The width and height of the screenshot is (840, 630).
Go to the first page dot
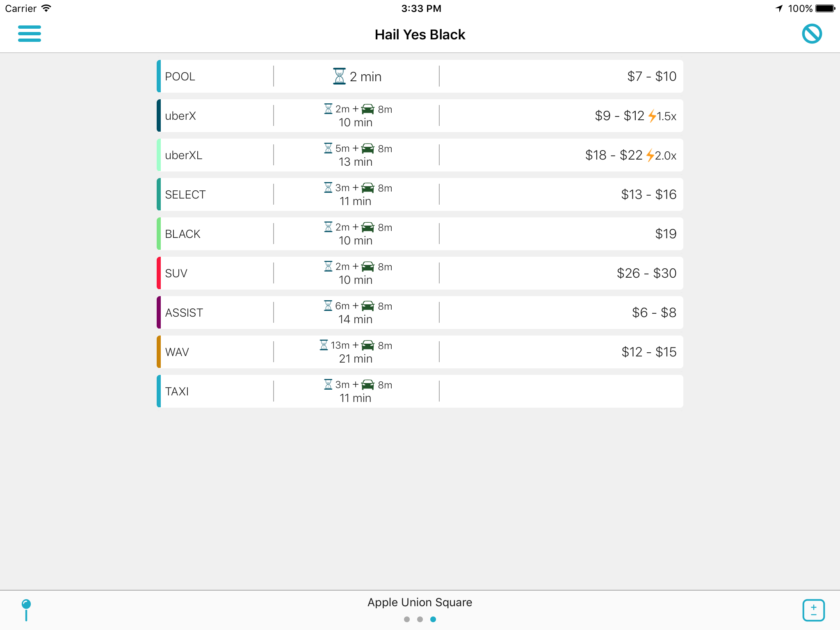click(407, 619)
